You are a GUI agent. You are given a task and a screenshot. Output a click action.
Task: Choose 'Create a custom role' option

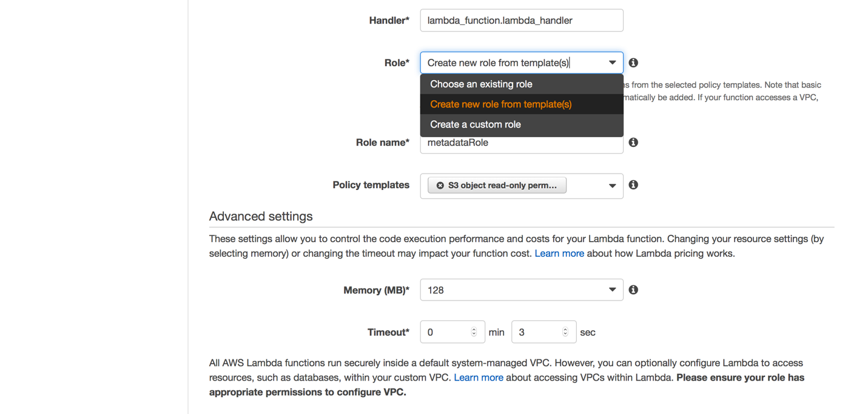click(475, 124)
